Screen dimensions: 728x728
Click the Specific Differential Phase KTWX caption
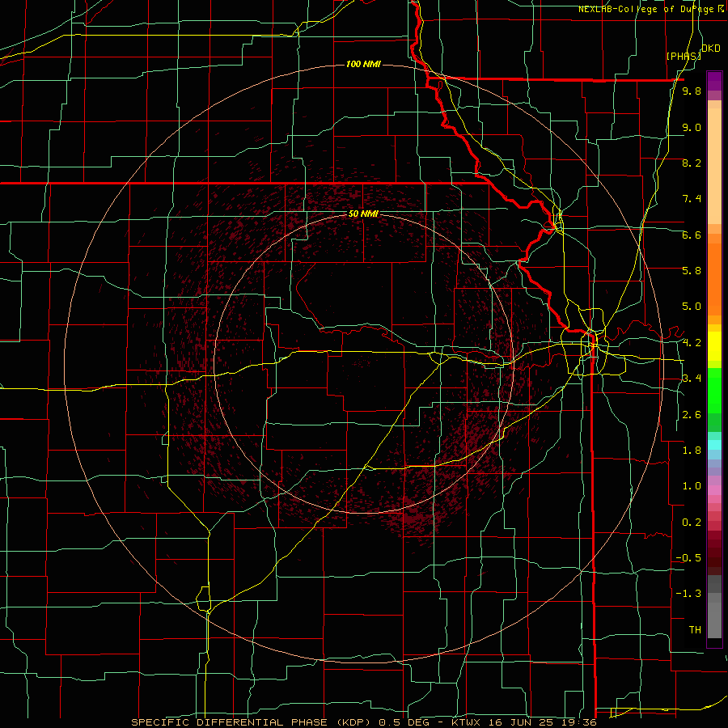click(363, 722)
